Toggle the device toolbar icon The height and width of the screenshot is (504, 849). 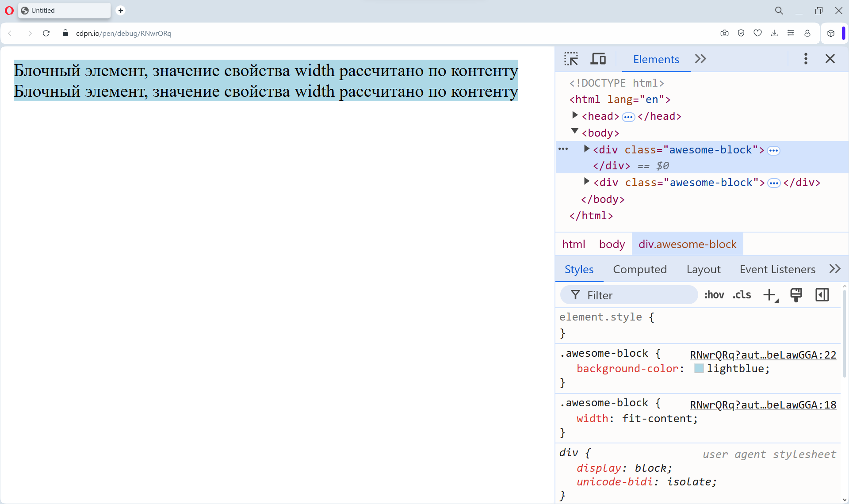[598, 59]
